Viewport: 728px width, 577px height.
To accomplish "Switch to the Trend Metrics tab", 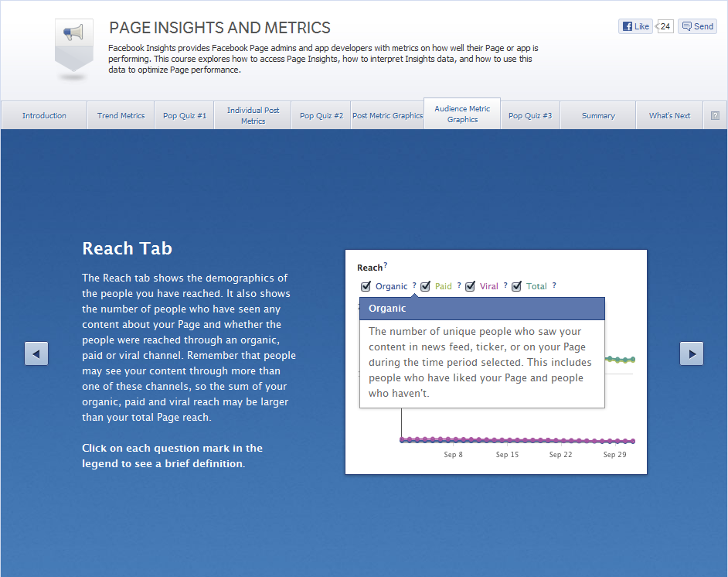I will point(121,115).
